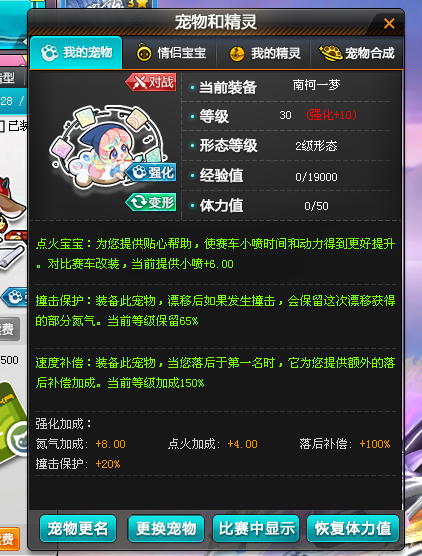Click the paw icon on 我的宠物 tab
The image size is (422, 556).
coord(50,53)
